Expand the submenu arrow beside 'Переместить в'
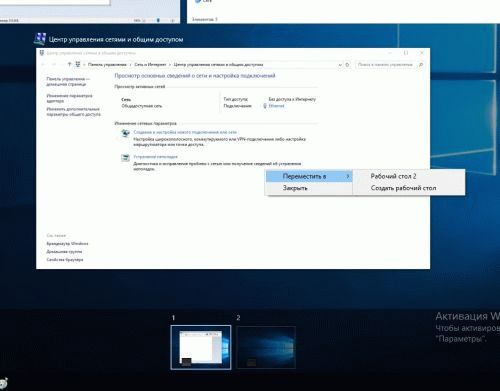 point(347,176)
